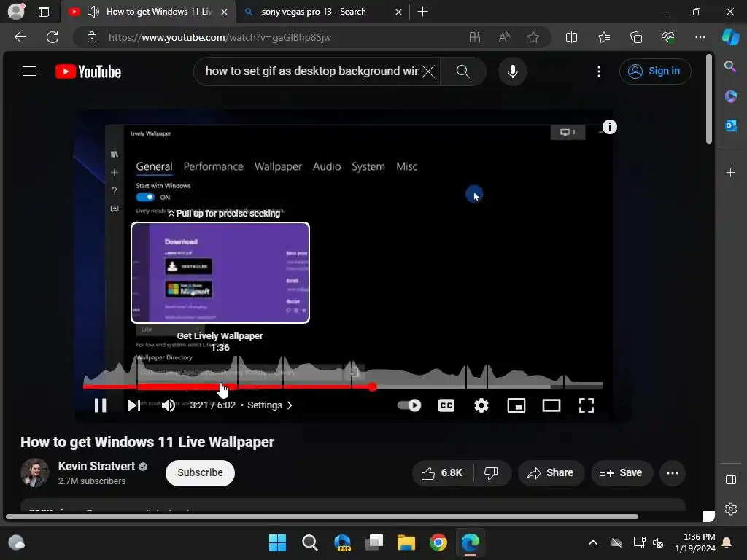Launch Google Chrome from the taskbar
This screenshot has height=560, width=747.
click(438, 542)
